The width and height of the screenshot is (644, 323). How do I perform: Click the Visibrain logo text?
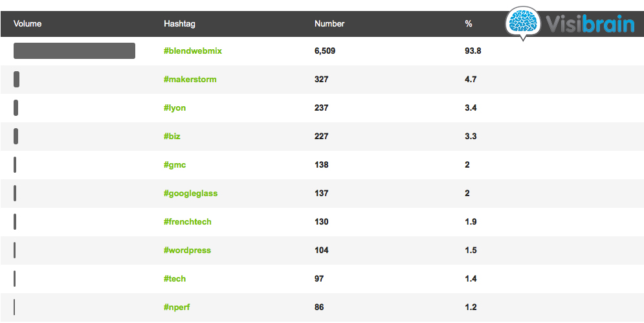[x=588, y=24]
